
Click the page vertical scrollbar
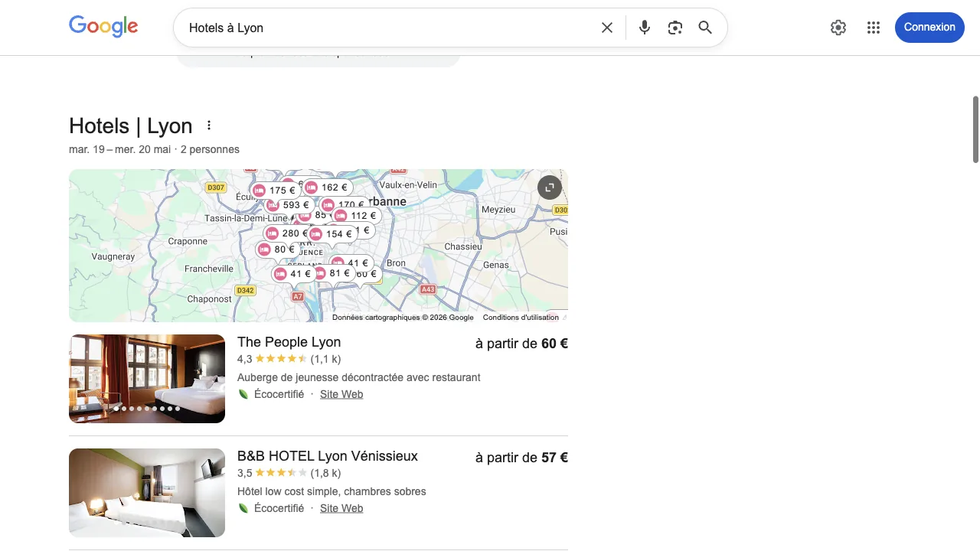[x=975, y=129]
